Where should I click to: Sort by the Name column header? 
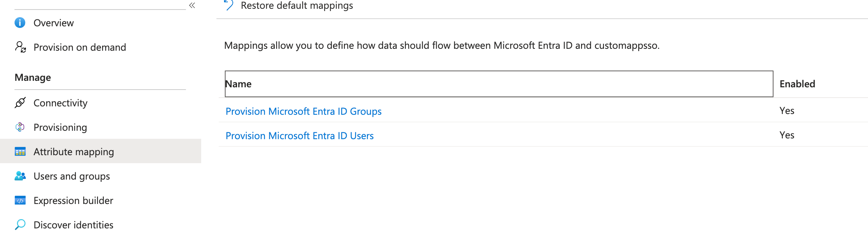499,84
